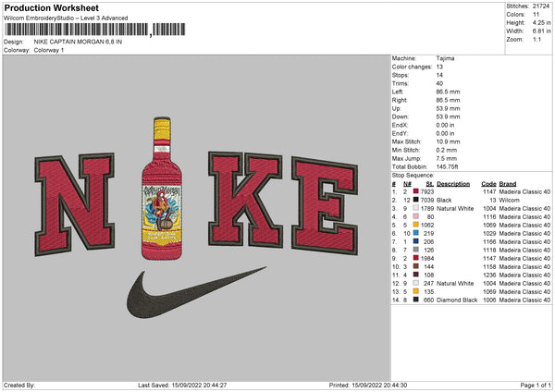Click the 'Page 1 of 1' footer
This screenshot has height=392, width=555.
[536, 385]
